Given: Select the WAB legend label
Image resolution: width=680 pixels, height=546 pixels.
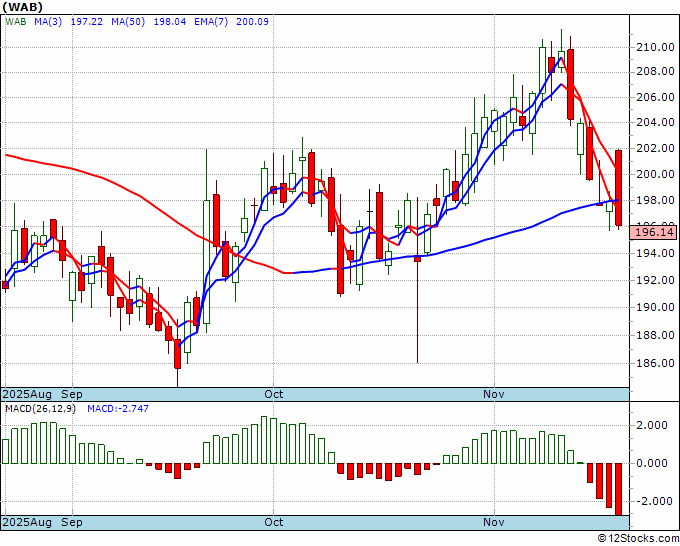Looking at the screenshot, I should (16, 22).
